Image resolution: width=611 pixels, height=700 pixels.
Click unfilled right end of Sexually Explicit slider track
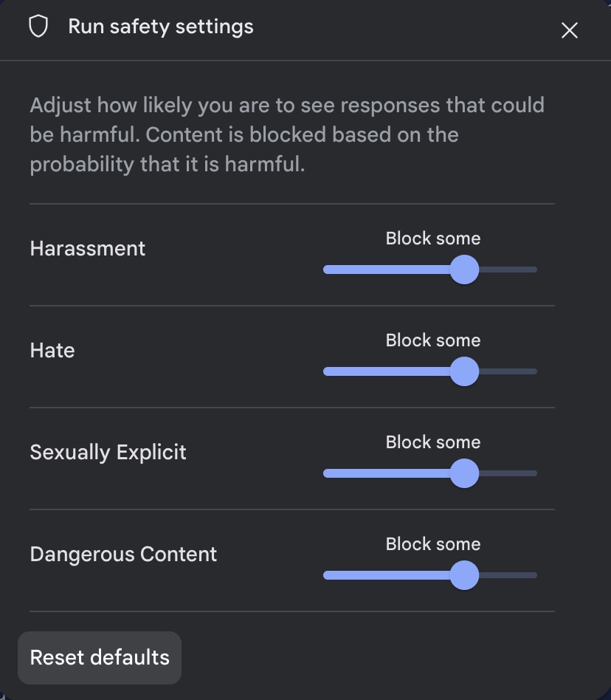[517, 473]
